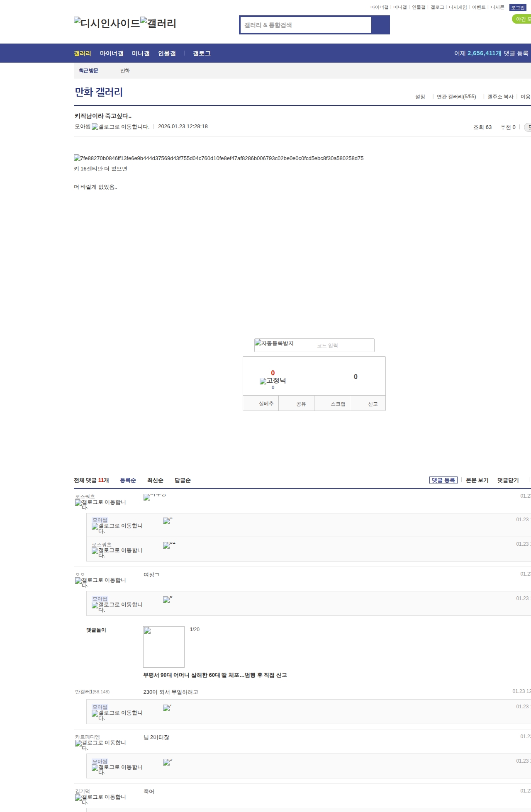Viewport: 531px width, 812px height.
Task: Collapse comments with 댓글닫기
Action: pyautogui.click(x=508, y=480)
